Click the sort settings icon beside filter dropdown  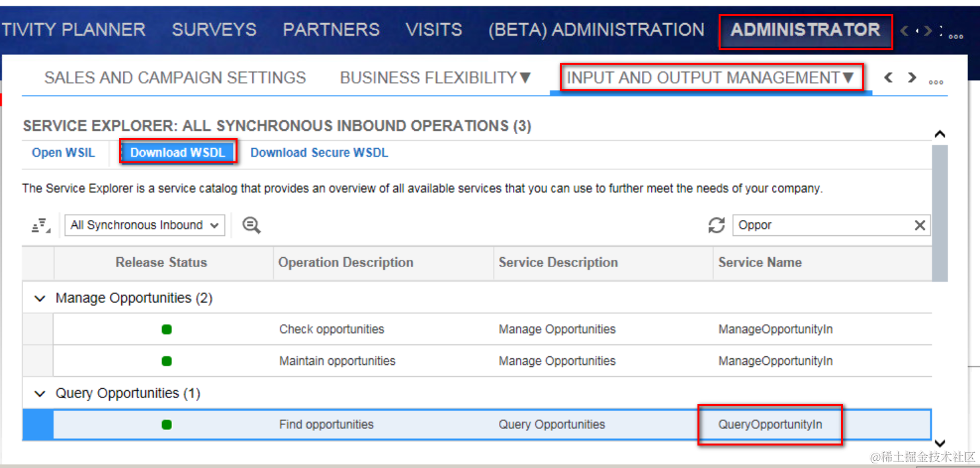click(41, 225)
